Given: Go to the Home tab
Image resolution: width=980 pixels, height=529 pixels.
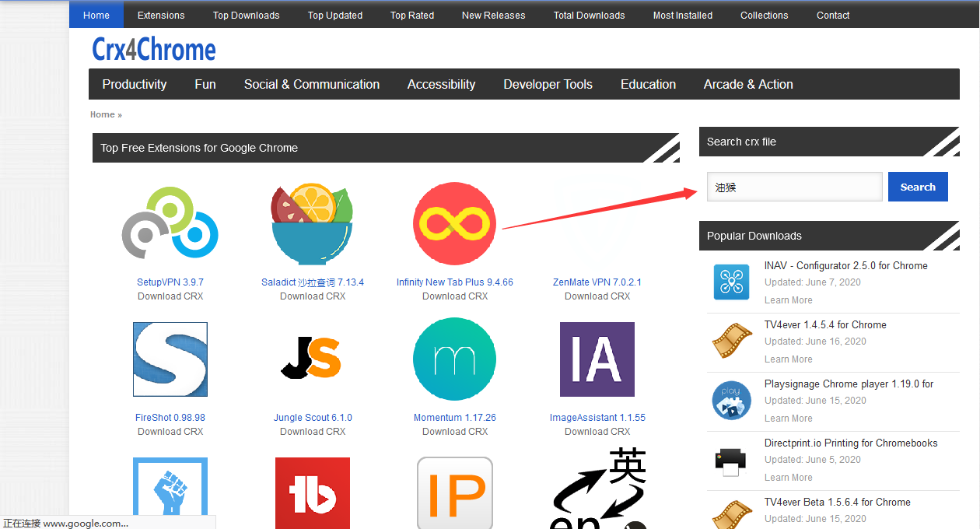Looking at the screenshot, I should (96, 15).
